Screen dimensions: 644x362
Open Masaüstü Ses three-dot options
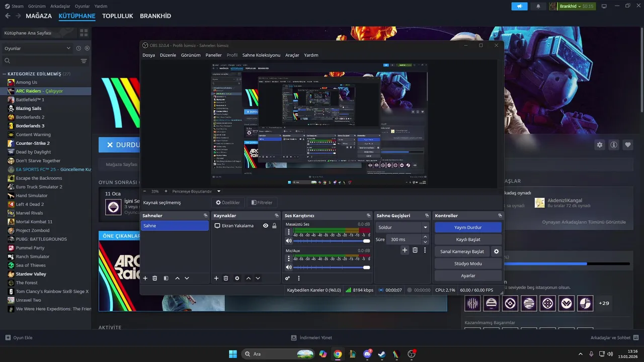pyautogui.click(x=289, y=232)
